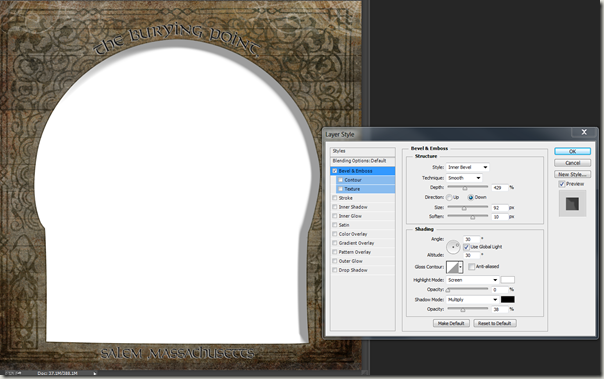
Task: Click the Cancel button
Action: (572, 163)
